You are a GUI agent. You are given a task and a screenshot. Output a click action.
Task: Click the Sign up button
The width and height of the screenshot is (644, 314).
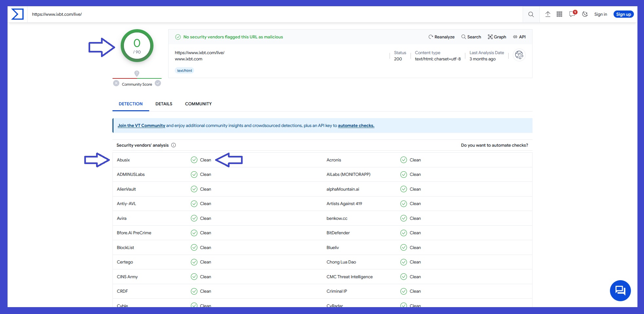[x=623, y=14]
